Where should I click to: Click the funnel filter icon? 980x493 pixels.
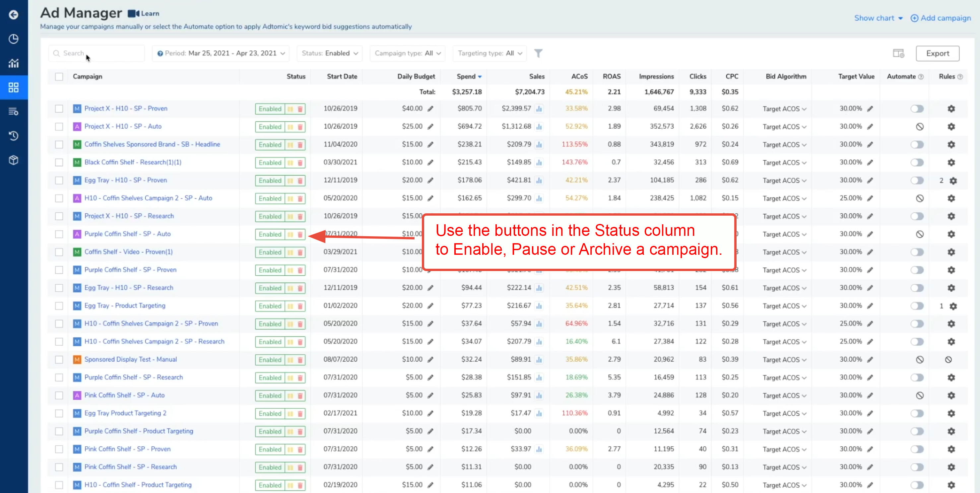click(538, 53)
